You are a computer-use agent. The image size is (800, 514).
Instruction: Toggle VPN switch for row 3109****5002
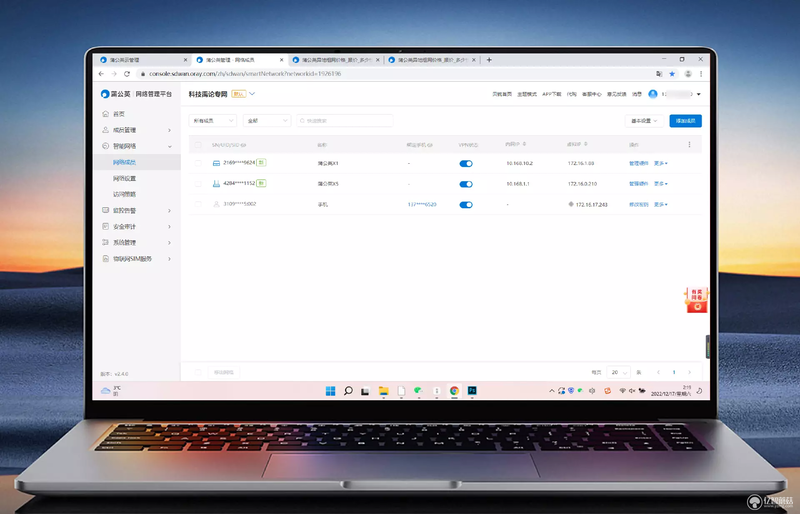coord(466,205)
